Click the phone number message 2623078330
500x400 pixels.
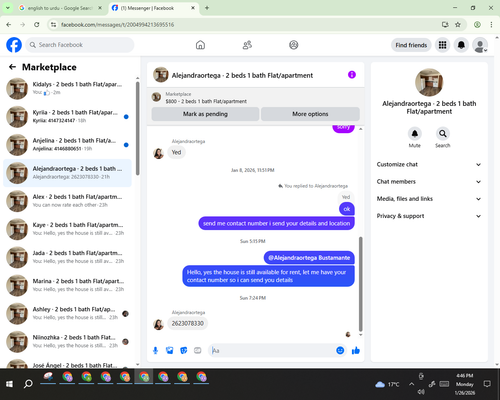coord(188,323)
